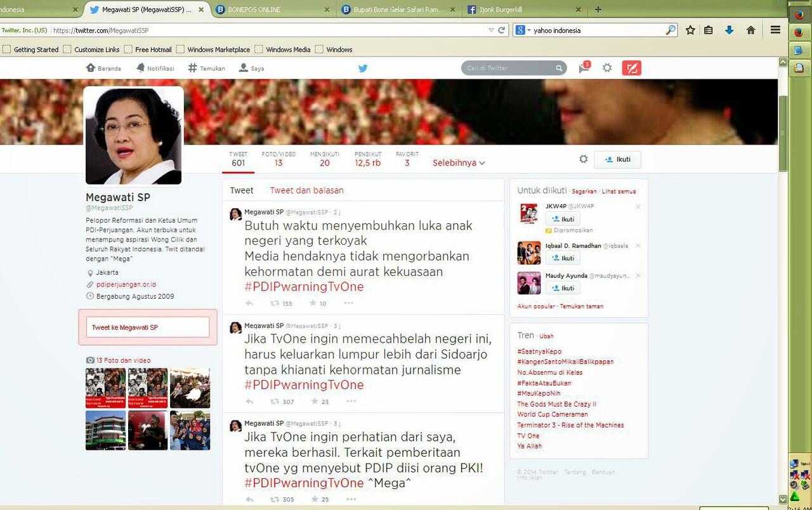The height and width of the screenshot is (510, 812).
Task: Select the Tweet count tab
Action: click(239, 159)
